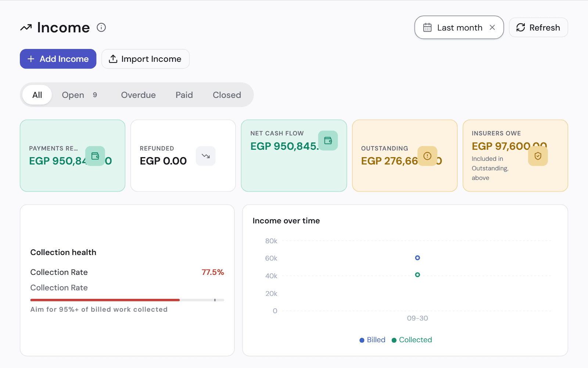Click the 09-30 date axis label

(417, 318)
